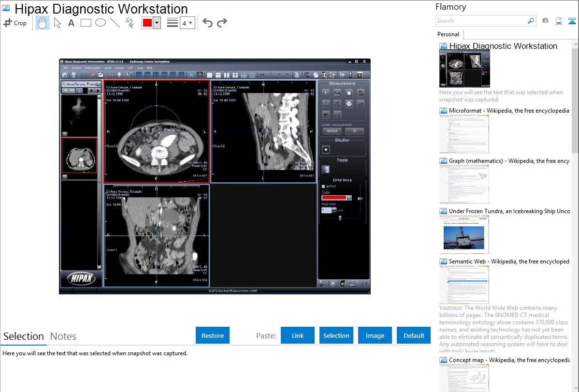
Task: Click the snapshot list scrollbar thumb
Action: [575, 100]
